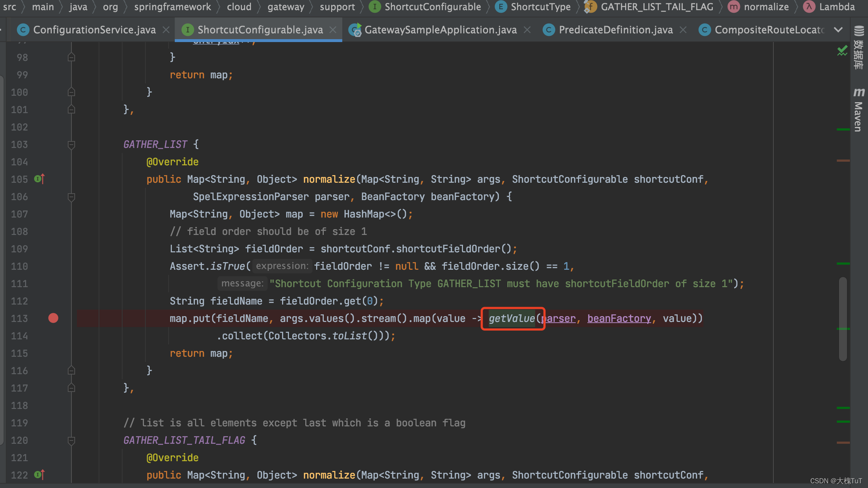Show hidden tabs dropdown chevron
Image resolution: width=868 pixels, height=488 pixels.
point(838,30)
